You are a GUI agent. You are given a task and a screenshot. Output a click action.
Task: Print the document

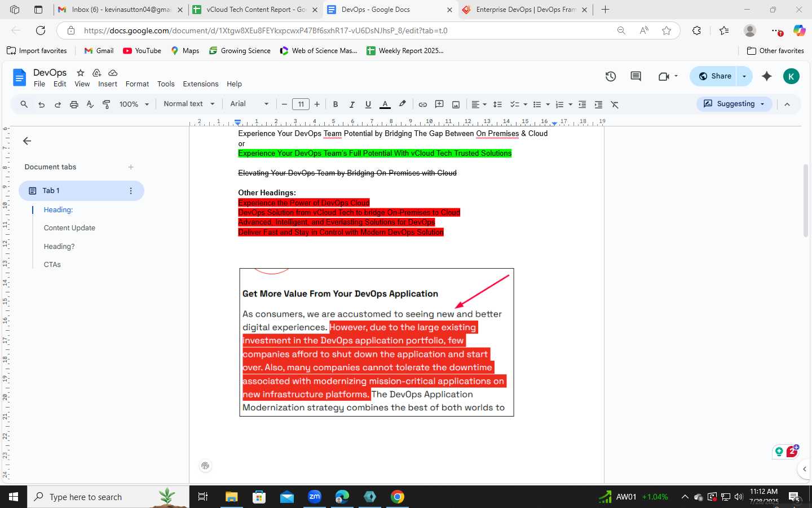pos(74,104)
